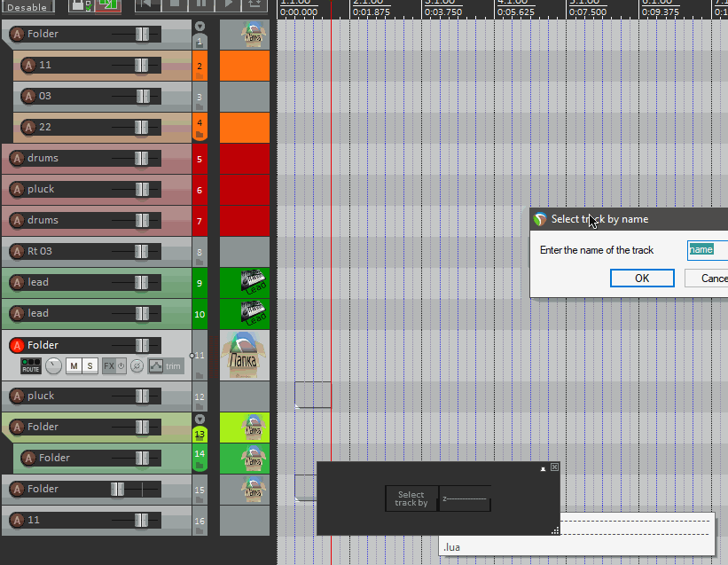Toggle record arm on track 11 (second row)

(28, 65)
